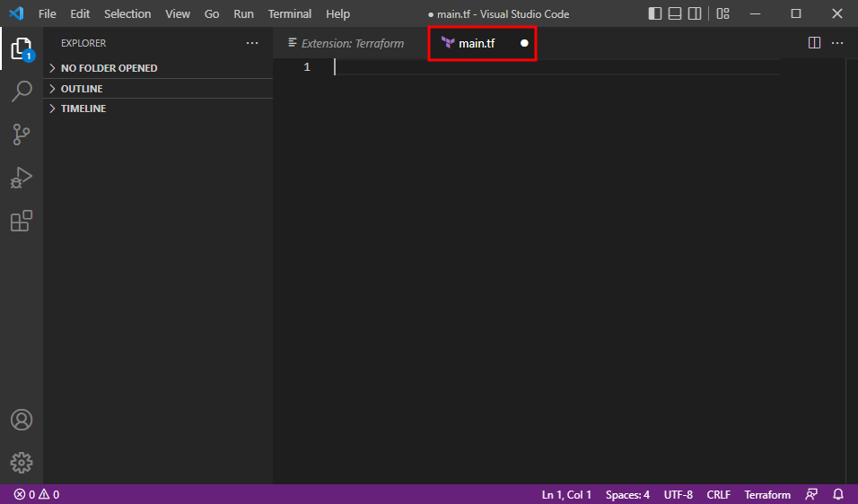Maximize the Visual Studio Code window

pos(795,13)
